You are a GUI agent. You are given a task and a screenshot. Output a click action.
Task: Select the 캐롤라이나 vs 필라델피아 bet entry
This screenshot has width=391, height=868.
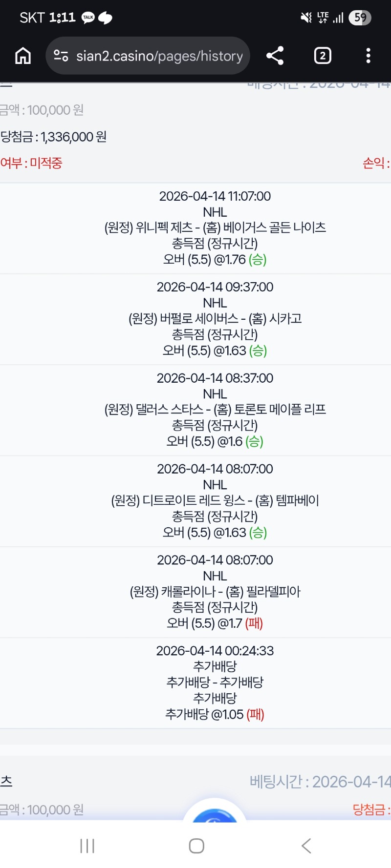tap(215, 592)
